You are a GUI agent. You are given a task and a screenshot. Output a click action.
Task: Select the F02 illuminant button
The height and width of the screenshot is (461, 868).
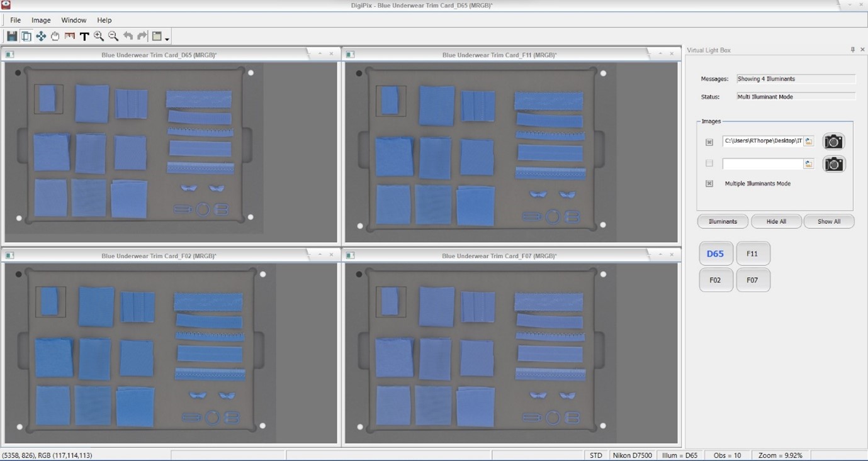pos(716,280)
